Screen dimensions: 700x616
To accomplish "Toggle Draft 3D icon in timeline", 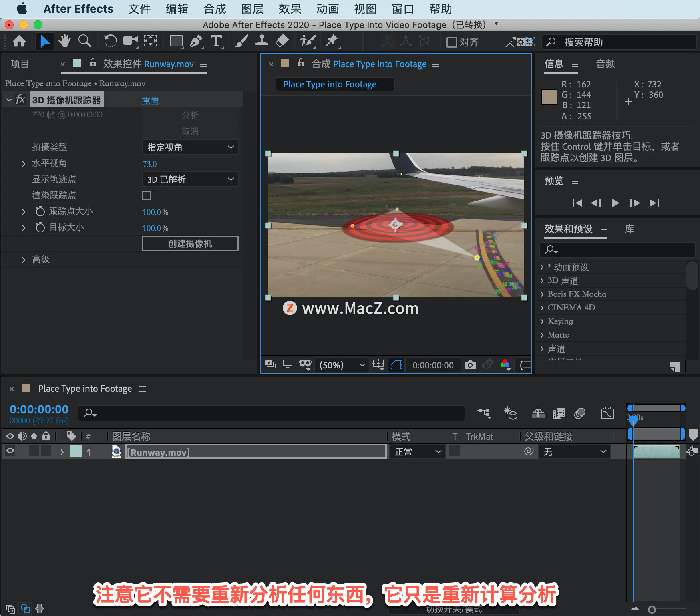I will [511, 413].
